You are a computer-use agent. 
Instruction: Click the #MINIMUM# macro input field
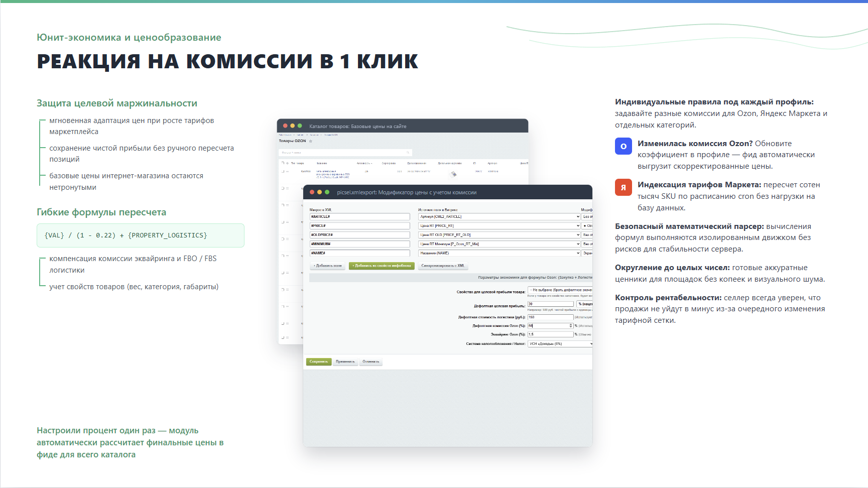(360, 244)
